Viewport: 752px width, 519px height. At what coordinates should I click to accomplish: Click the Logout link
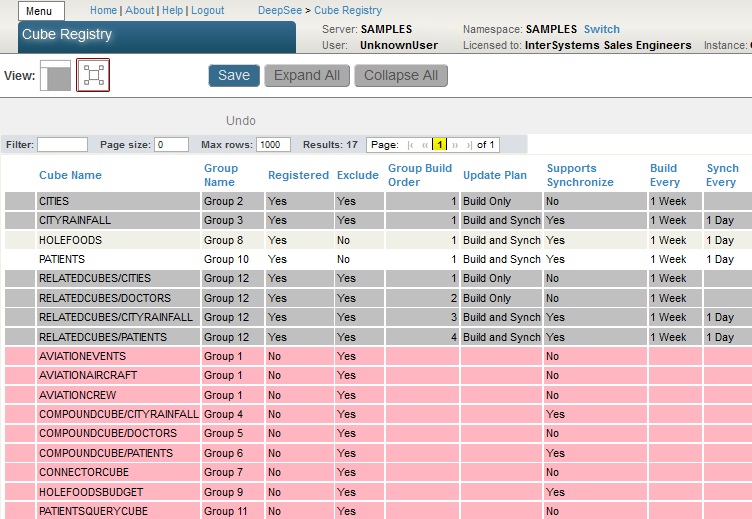click(207, 10)
